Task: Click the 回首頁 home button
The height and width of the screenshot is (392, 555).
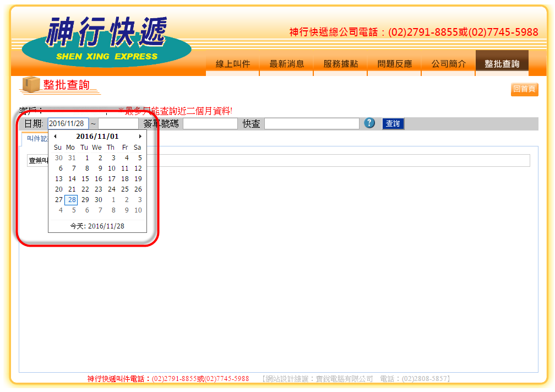Action: pyautogui.click(x=524, y=89)
